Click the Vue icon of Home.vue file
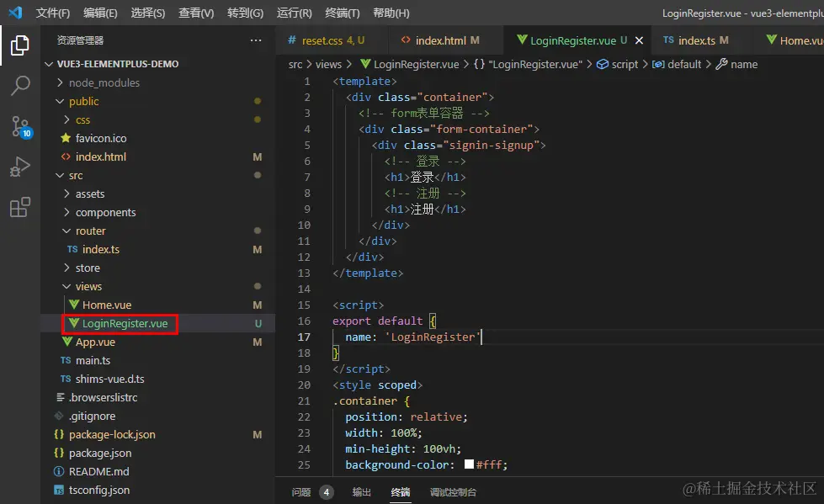Screen dimensions: 824x504 pos(74,305)
